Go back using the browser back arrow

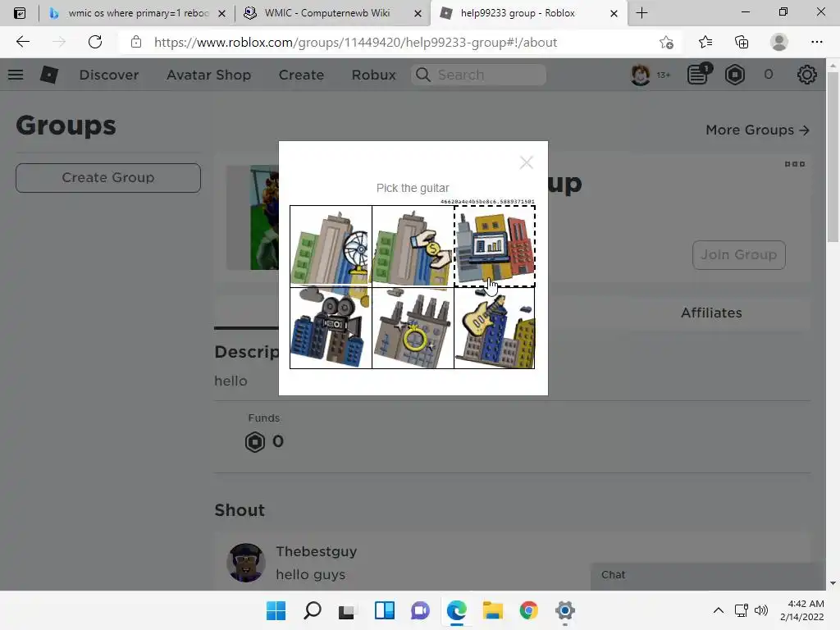coord(22,42)
